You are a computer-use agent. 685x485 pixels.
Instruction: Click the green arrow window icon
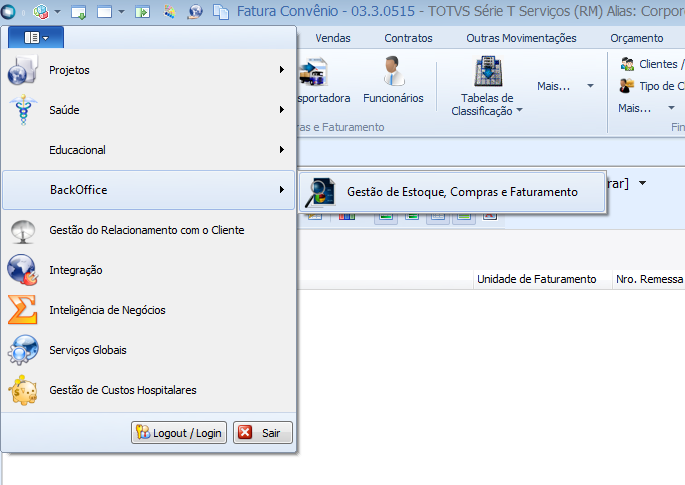[142, 12]
